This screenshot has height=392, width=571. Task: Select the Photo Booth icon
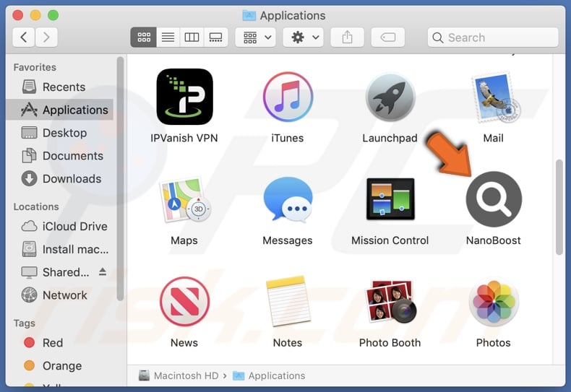coord(390,302)
